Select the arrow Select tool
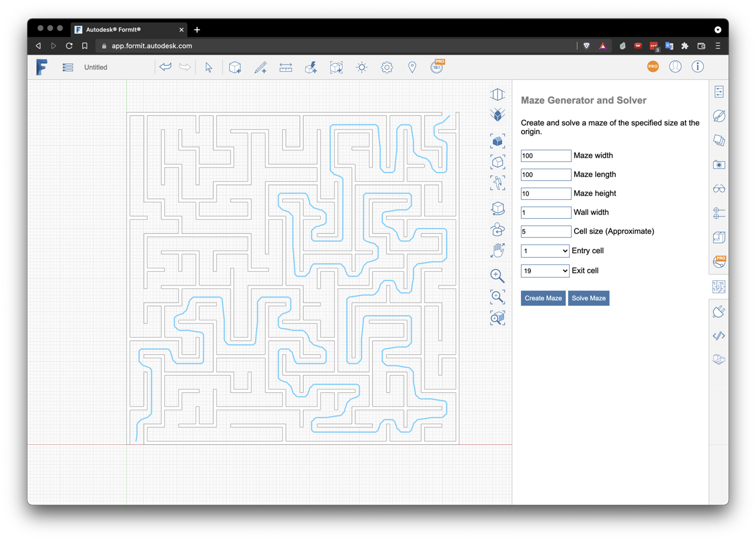756x541 pixels. coord(209,67)
